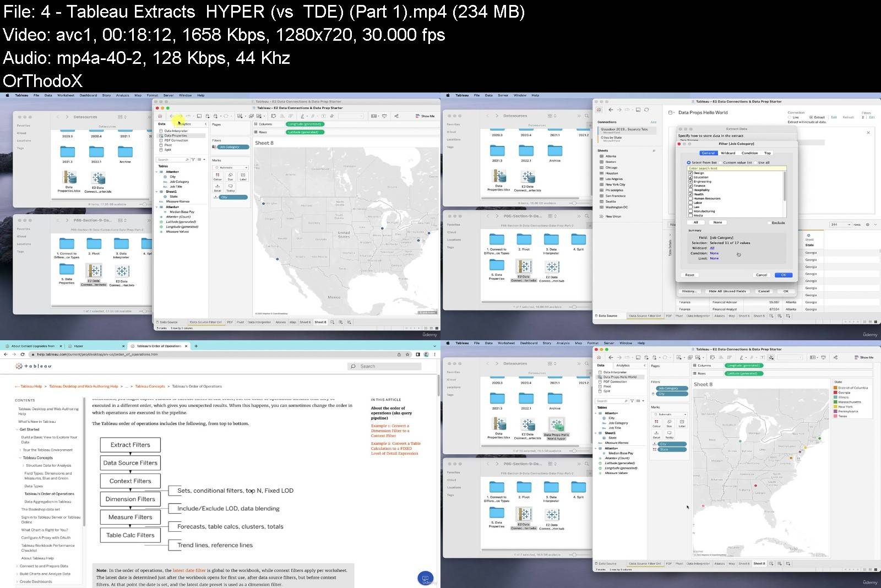Image resolution: width=881 pixels, height=588 pixels.
Task: Check the Manufacturing checkbox
Action: 690,211
